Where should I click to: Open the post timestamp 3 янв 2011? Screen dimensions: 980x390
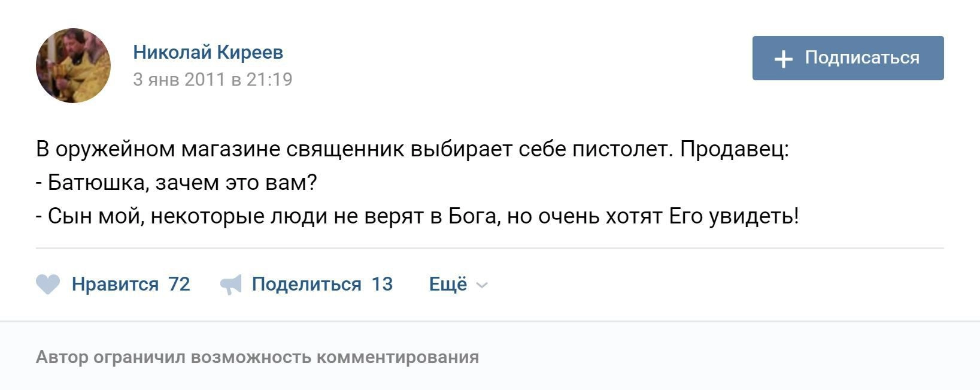point(178,80)
